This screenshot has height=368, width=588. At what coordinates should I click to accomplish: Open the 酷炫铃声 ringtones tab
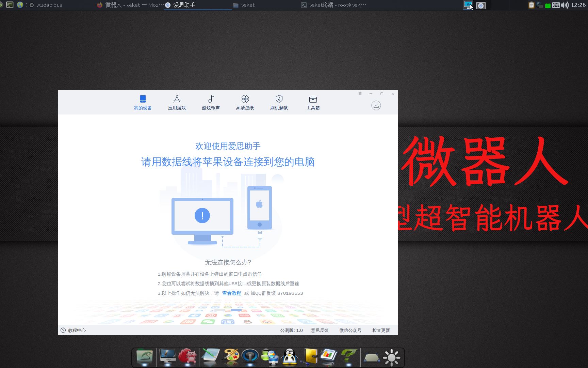(x=211, y=103)
